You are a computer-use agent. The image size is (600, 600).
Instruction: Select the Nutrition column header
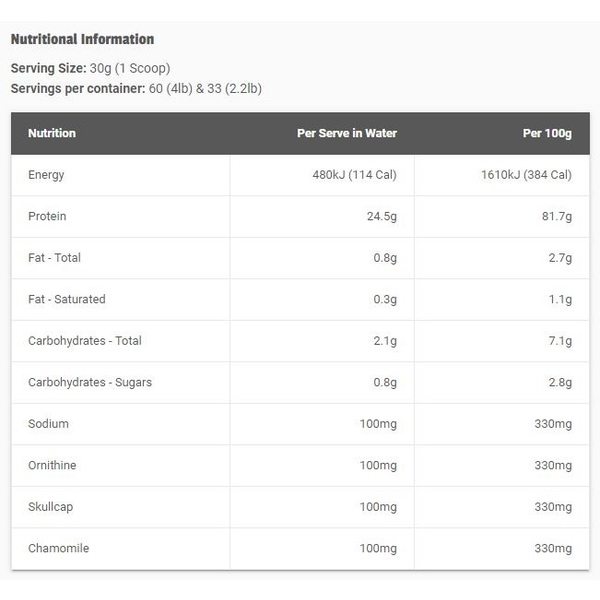(52, 133)
